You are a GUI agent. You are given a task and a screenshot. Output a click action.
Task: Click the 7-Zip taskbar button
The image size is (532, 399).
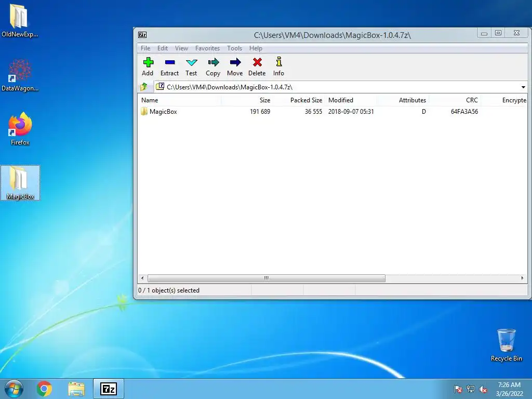coord(109,389)
